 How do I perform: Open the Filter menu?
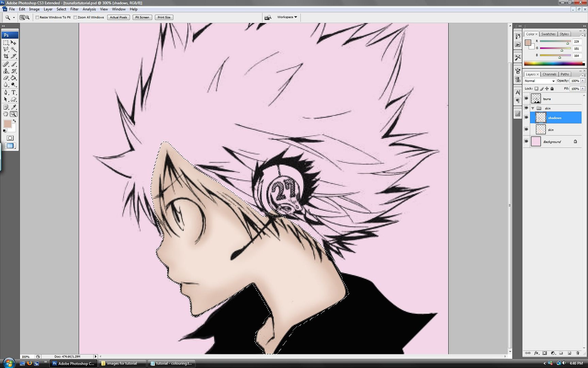coord(74,9)
